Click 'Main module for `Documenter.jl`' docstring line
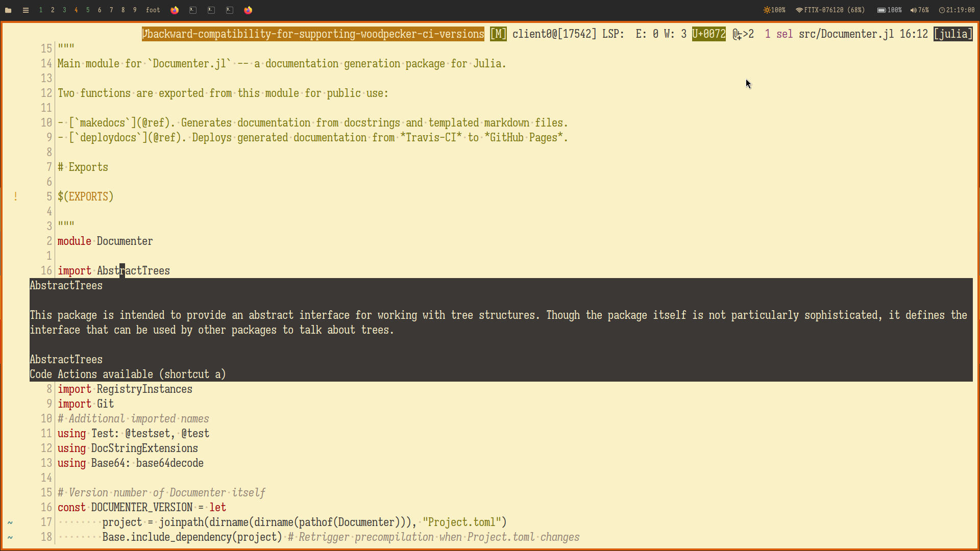Viewport: 980px width, 551px height. click(x=282, y=64)
